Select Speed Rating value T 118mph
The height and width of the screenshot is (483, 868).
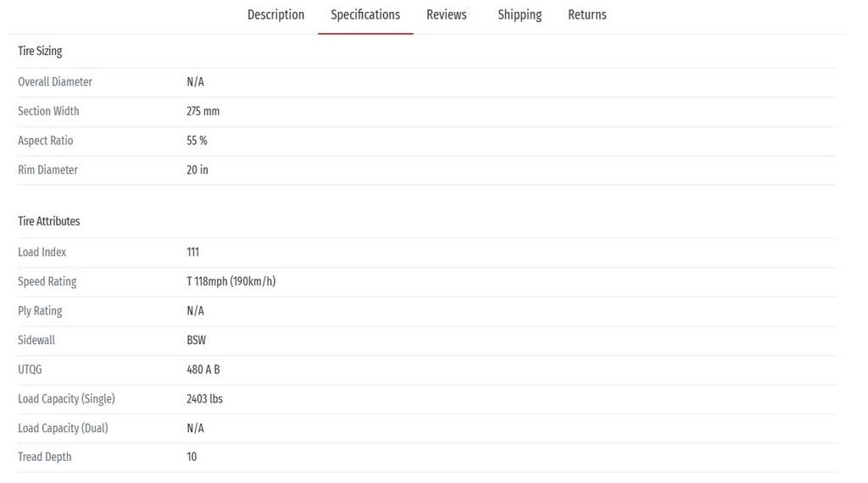pos(231,281)
